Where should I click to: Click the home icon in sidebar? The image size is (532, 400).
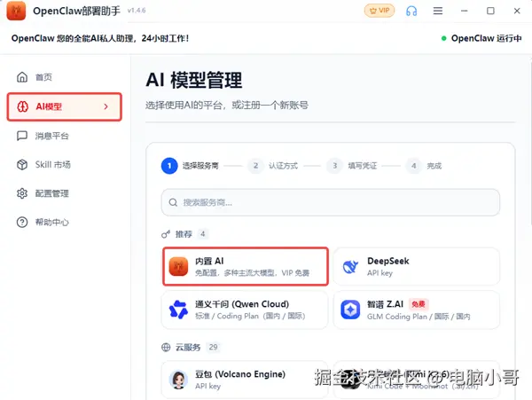pos(22,77)
